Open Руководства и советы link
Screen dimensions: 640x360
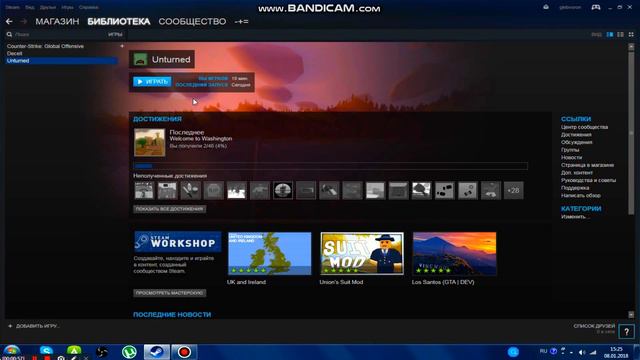pyautogui.click(x=588, y=180)
